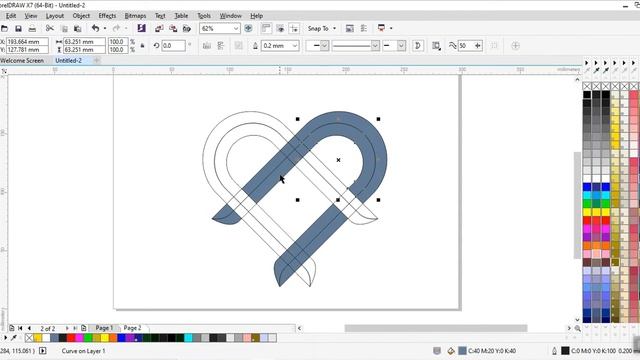Image resolution: width=640 pixels, height=360 pixels.
Task: Click the horizontal scrollbar thumb
Action: coord(436,328)
